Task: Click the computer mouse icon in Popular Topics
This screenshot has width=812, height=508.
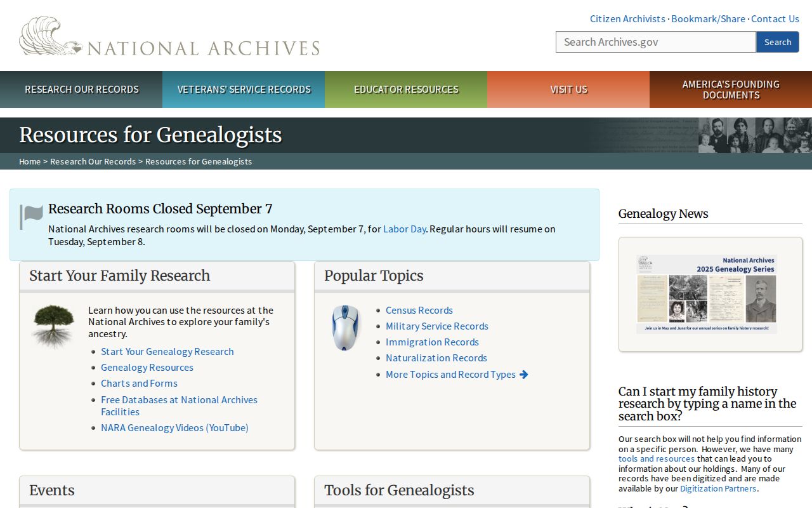Action: [x=346, y=328]
